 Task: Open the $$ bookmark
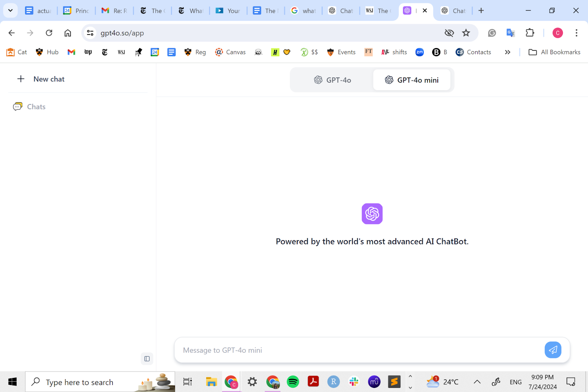(x=309, y=52)
